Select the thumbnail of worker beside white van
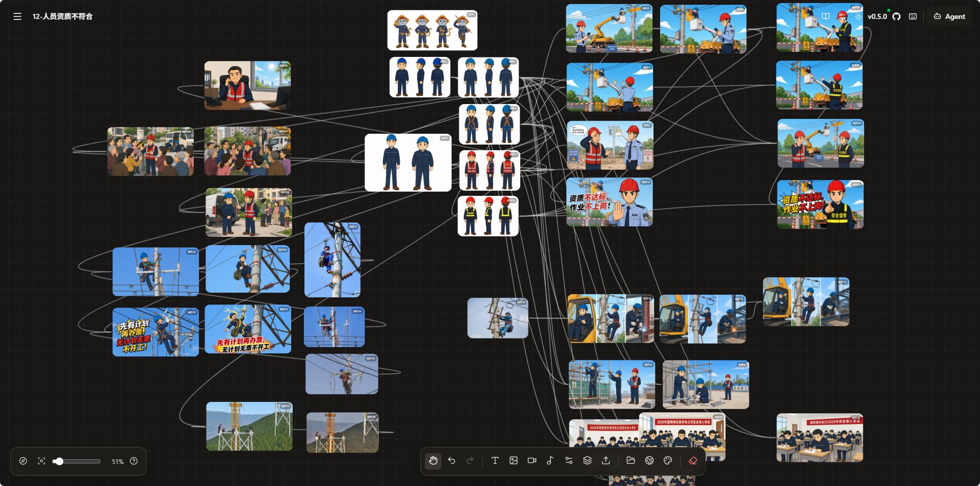Viewport: 980px width, 486px height. click(249, 212)
